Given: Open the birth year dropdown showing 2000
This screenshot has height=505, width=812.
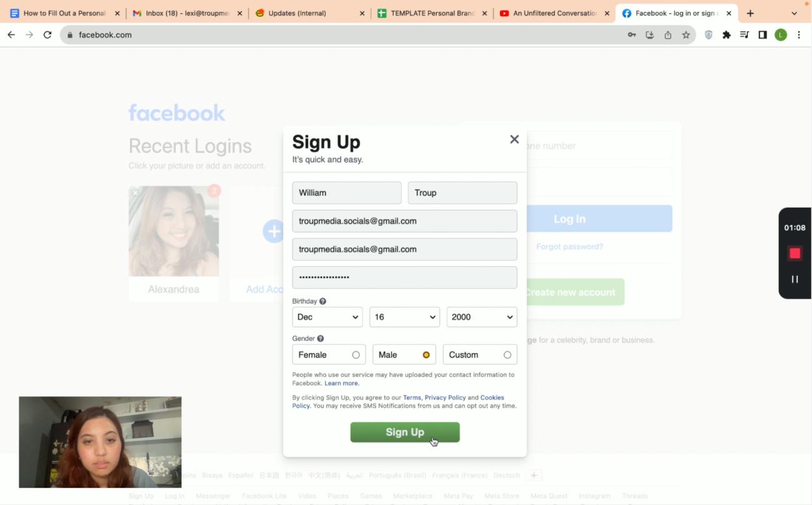Looking at the screenshot, I should pos(481,317).
